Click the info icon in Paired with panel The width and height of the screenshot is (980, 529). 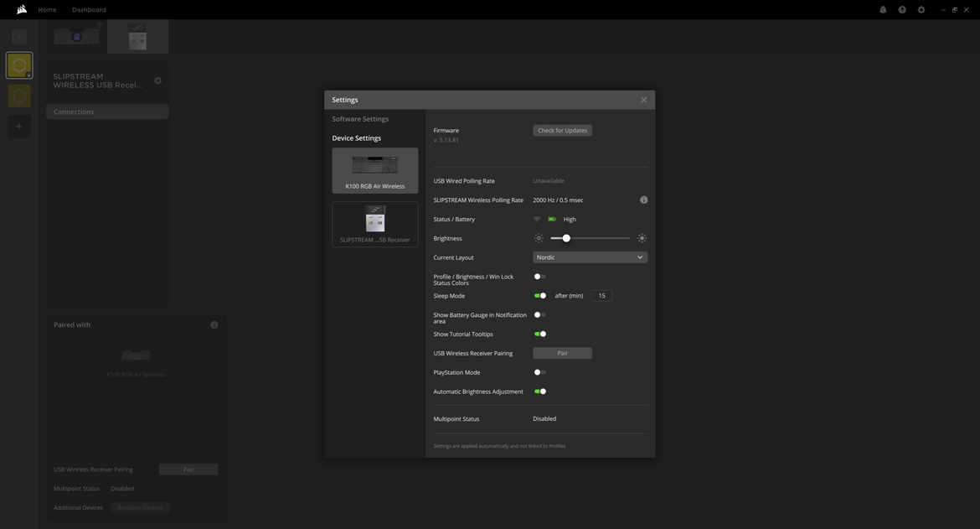click(x=214, y=324)
